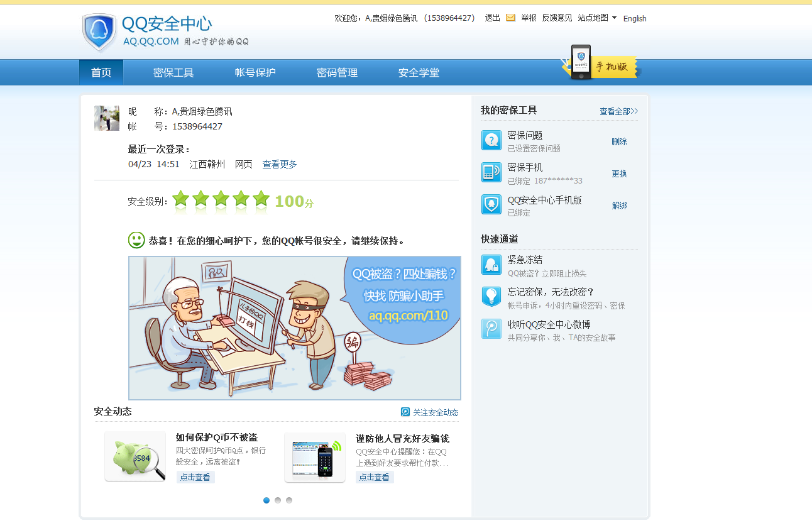The height and width of the screenshot is (523, 812).
Task: Click 点击查看 under Q币 article
Action: (195, 477)
